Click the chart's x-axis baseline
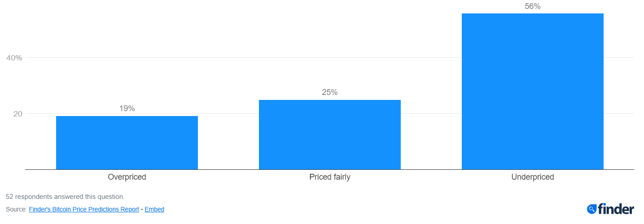The image size is (644, 224). (x=329, y=169)
